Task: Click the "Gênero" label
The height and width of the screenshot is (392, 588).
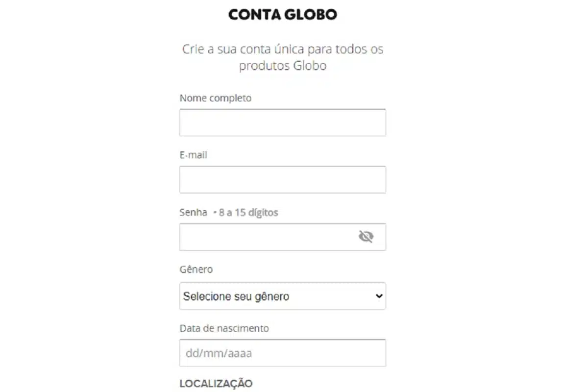Action: coord(196,269)
